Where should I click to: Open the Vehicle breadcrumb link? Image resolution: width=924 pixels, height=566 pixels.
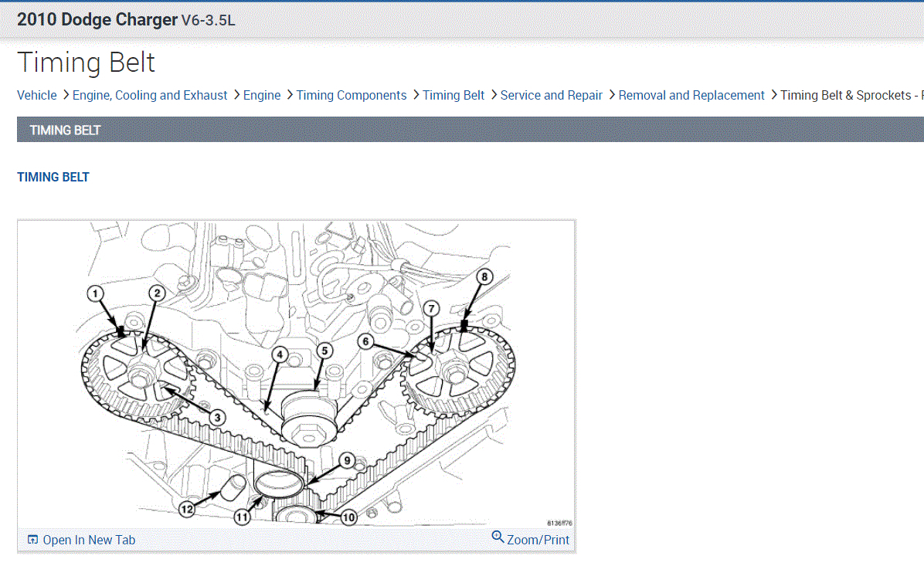[x=36, y=96]
